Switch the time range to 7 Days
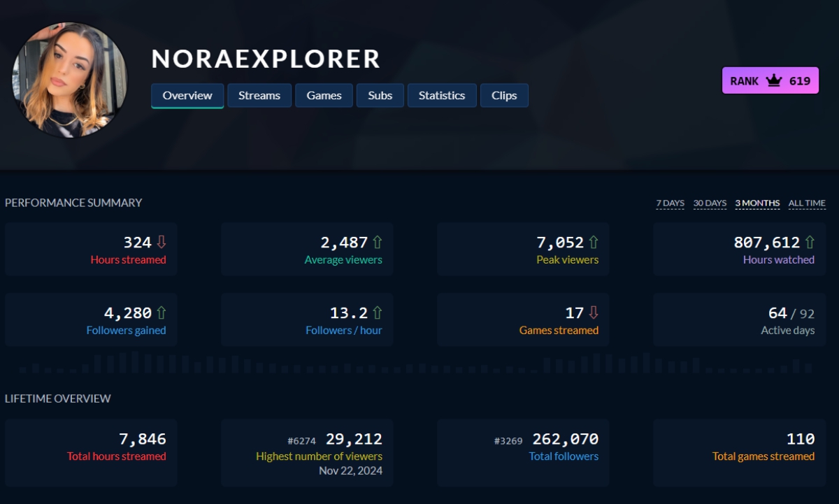This screenshot has width=839, height=504. pos(670,203)
